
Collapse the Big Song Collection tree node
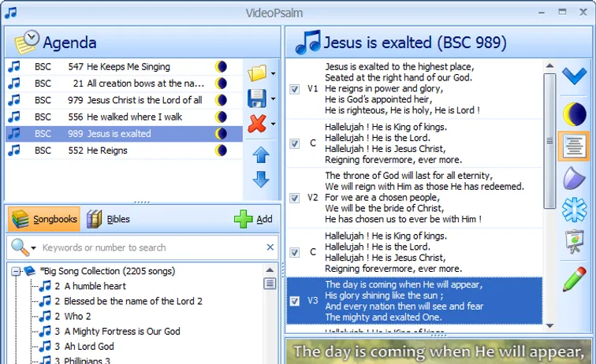(x=15, y=271)
